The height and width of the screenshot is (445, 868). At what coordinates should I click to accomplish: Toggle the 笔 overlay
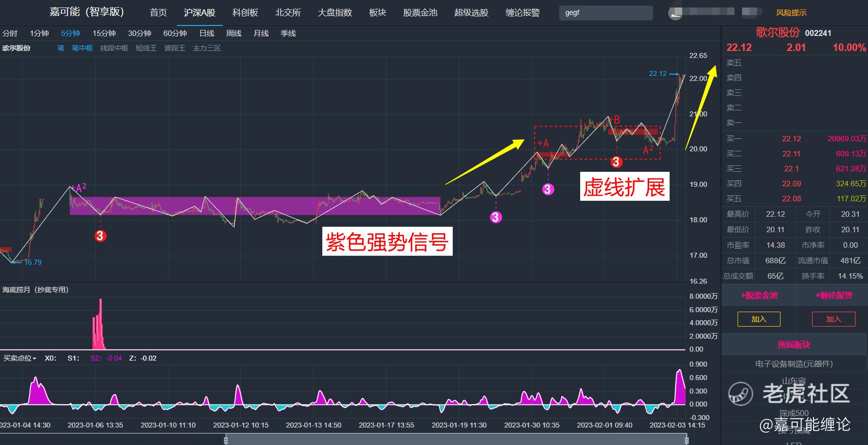[x=61, y=48]
